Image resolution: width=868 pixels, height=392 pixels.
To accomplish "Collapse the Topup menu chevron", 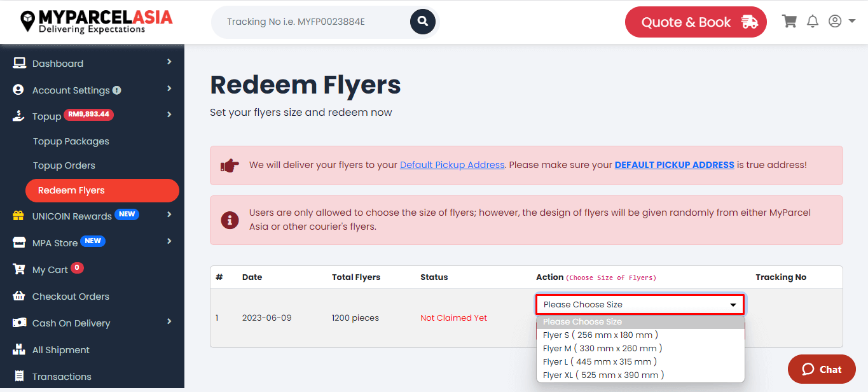I will pos(169,115).
